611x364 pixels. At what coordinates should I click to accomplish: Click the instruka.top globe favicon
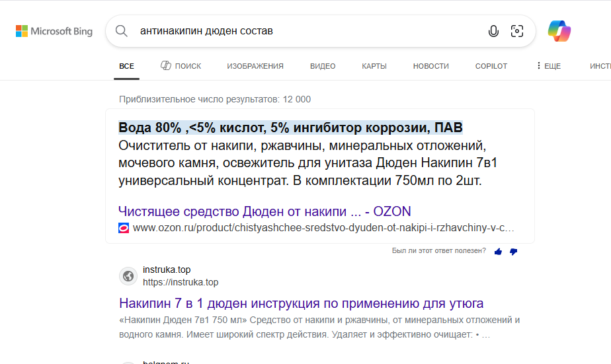tap(128, 276)
